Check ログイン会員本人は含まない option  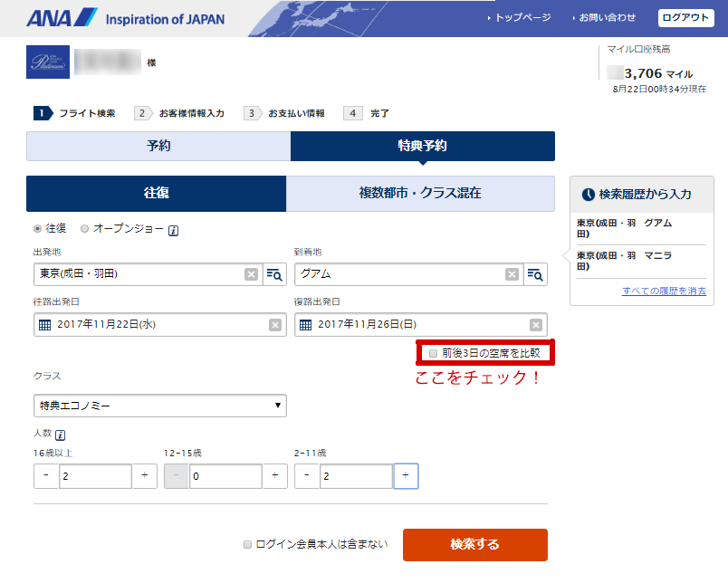click(247, 545)
